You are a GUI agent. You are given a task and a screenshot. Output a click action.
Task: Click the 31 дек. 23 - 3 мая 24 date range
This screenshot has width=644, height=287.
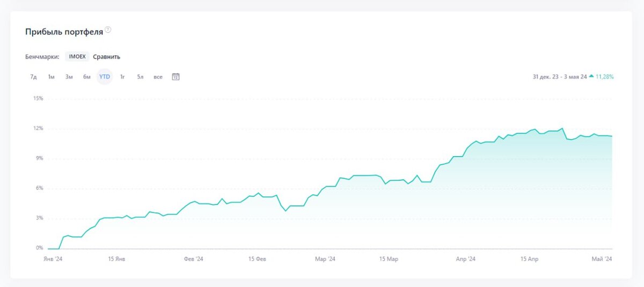(x=560, y=77)
